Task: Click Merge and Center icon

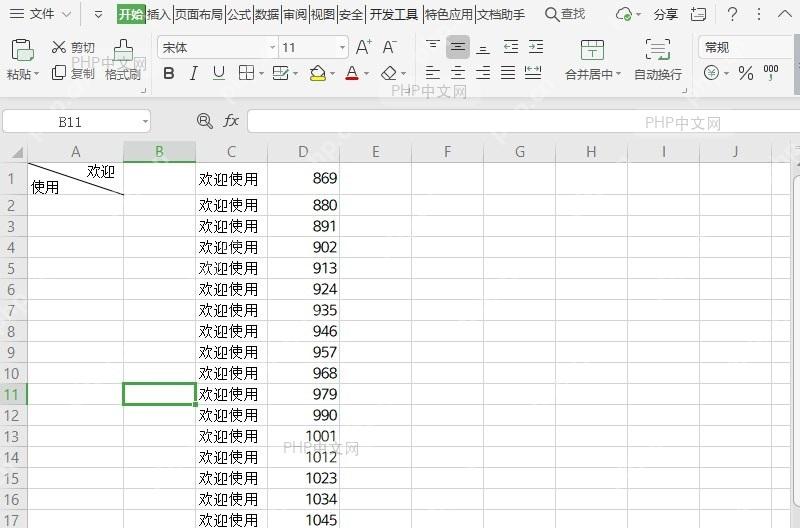Action: (592, 50)
